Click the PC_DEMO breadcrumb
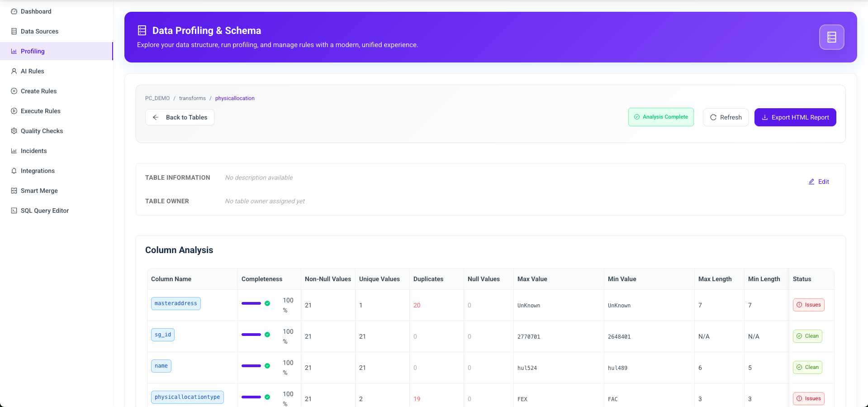This screenshot has width=868, height=407. coord(157,98)
